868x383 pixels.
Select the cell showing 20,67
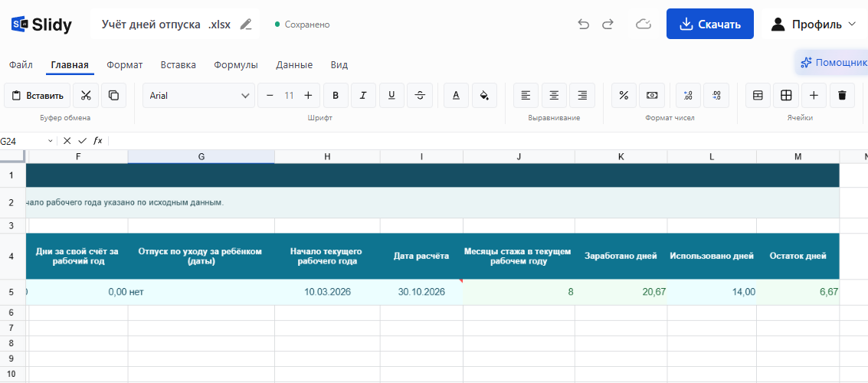[621, 293]
